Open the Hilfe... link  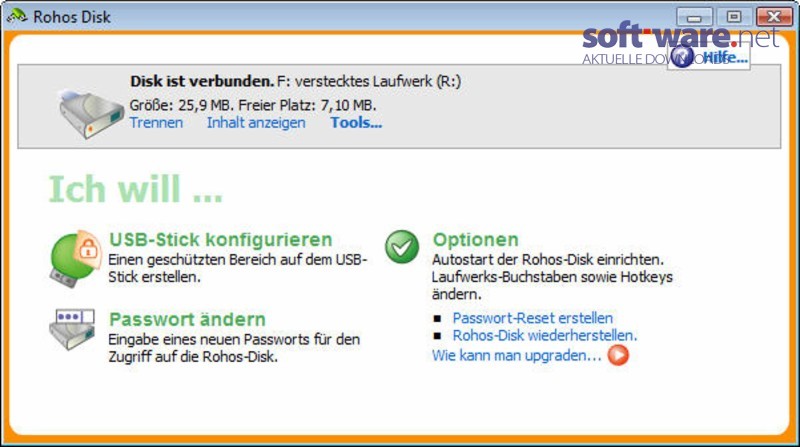click(x=725, y=57)
